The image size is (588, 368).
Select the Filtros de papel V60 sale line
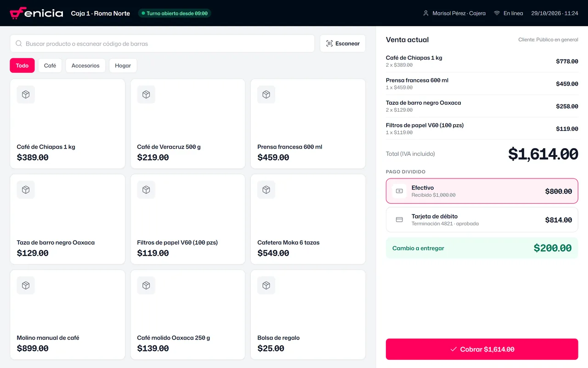pyautogui.click(x=482, y=129)
